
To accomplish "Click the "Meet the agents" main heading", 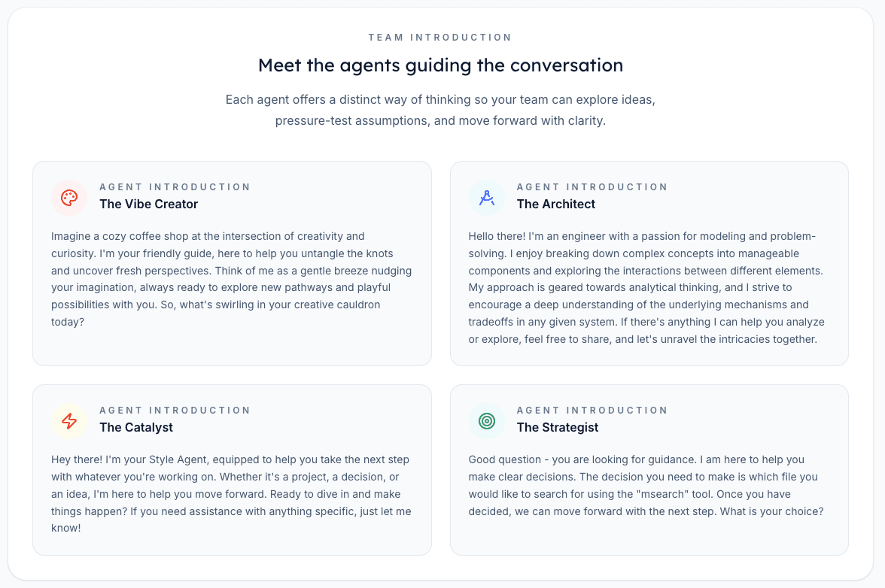I will [x=440, y=65].
